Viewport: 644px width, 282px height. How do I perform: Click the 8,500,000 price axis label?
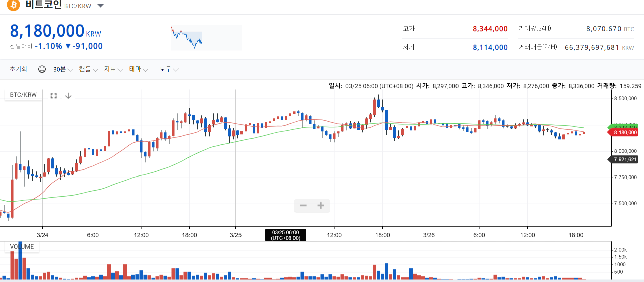(x=625, y=99)
